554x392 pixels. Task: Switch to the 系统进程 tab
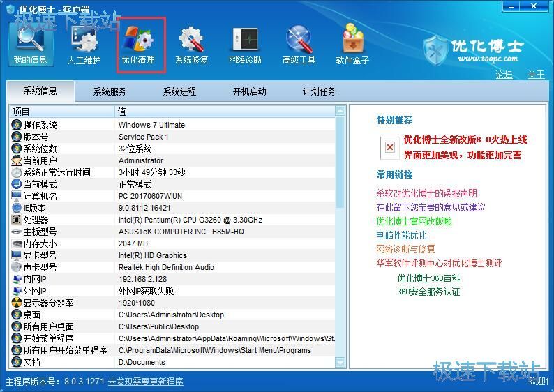click(x=179, y=92)
